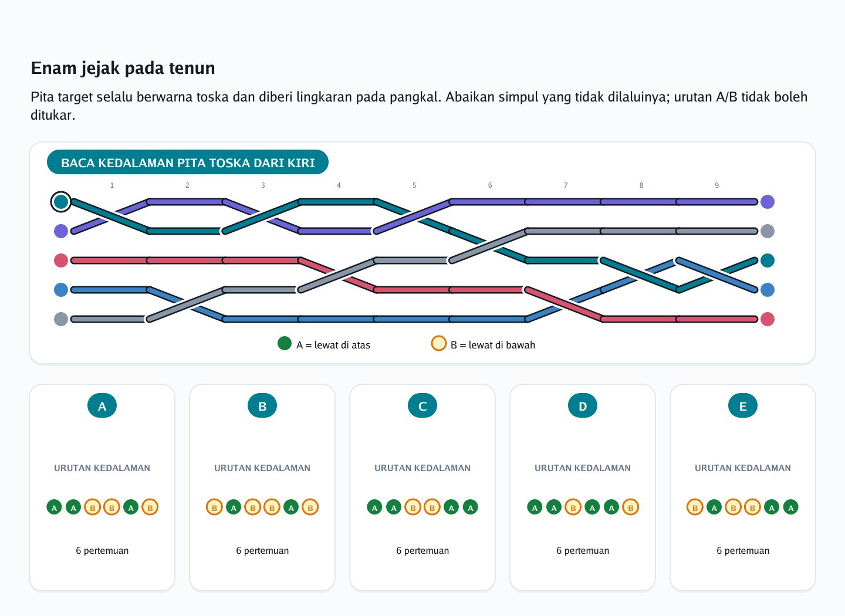
Task: Click the 'Enam jejak pada tenun' heading
Action: click(x=123, y=68)
